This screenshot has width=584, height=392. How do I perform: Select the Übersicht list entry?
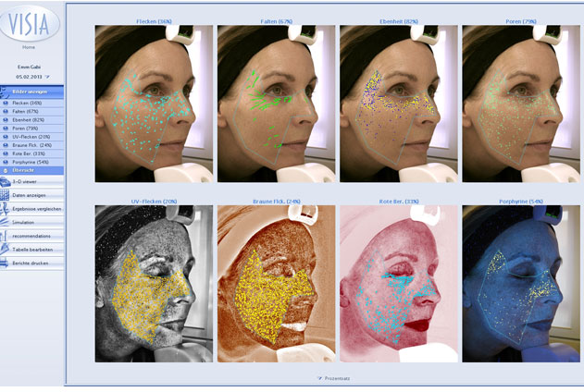31,170
